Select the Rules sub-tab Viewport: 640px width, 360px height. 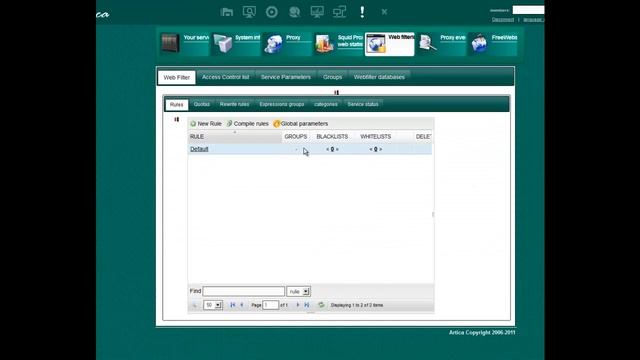[176, 104]
